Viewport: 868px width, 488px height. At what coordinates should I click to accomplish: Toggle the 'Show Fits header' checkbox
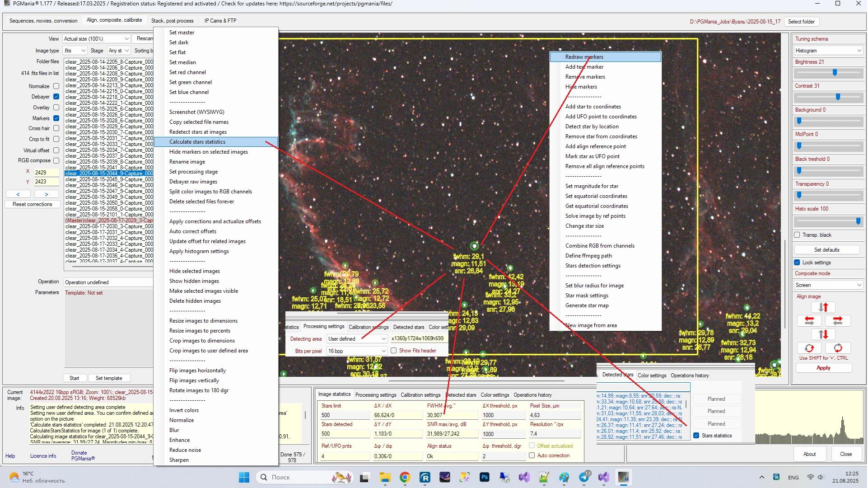(x=393, y=351)
